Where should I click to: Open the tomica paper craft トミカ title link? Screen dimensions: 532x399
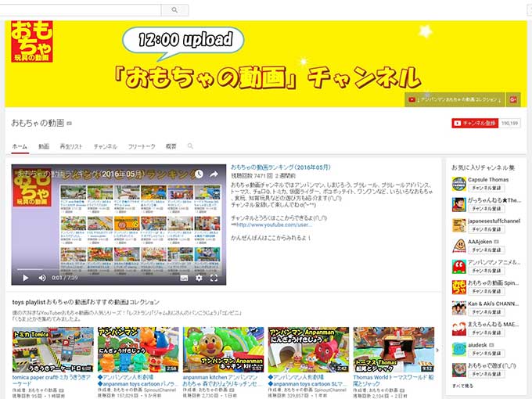click(52, 381)
